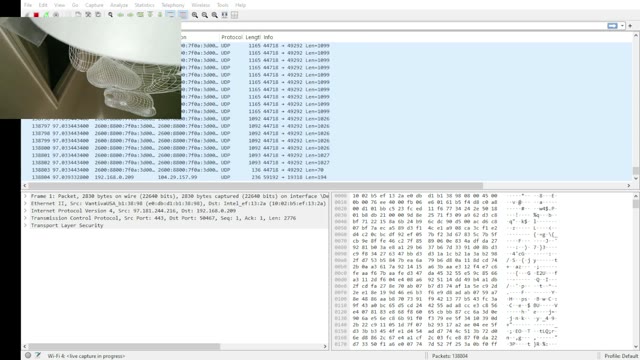Open expert information status icon
Screen dimensions: 640x360
pyautogui.click(x=28, y=356)
